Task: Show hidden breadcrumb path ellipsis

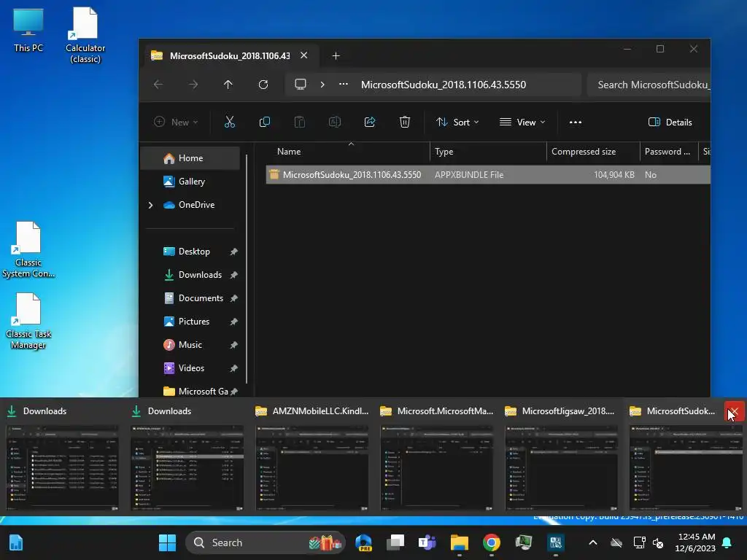Action: [344, 85]
